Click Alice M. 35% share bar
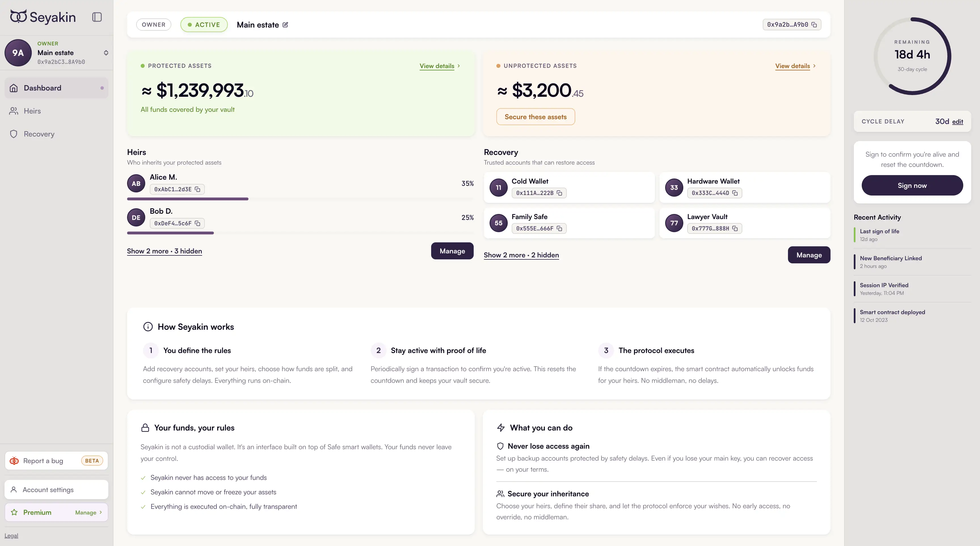This screenshot has height=546, width=980. (300, 199)
